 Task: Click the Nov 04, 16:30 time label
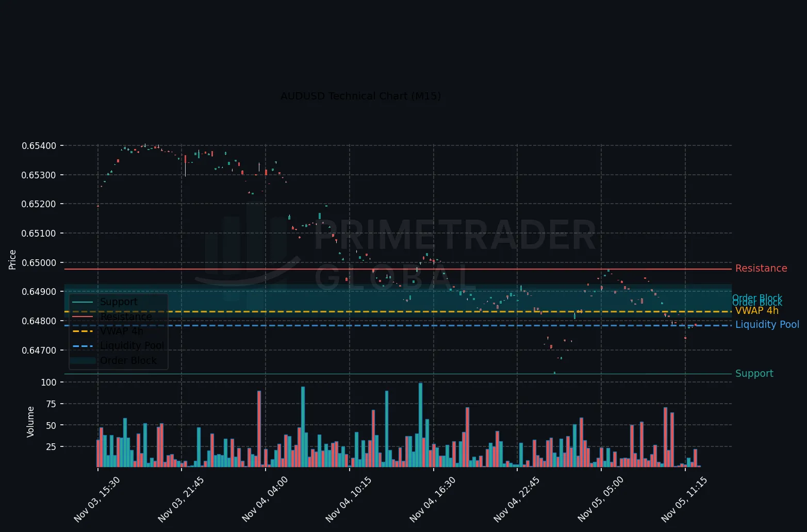pyautogui.click(x=433, y=500)
